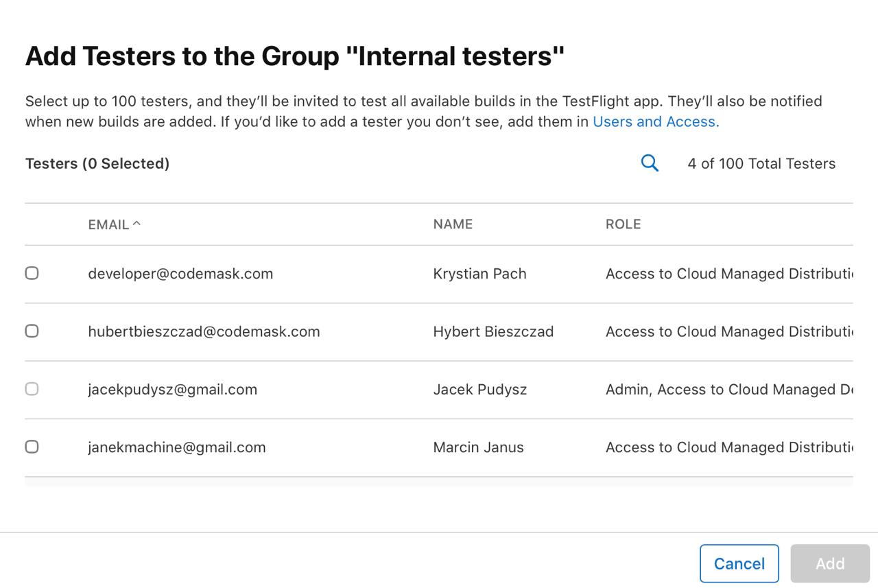Click the ROLE column header

(x=623, y=224)
